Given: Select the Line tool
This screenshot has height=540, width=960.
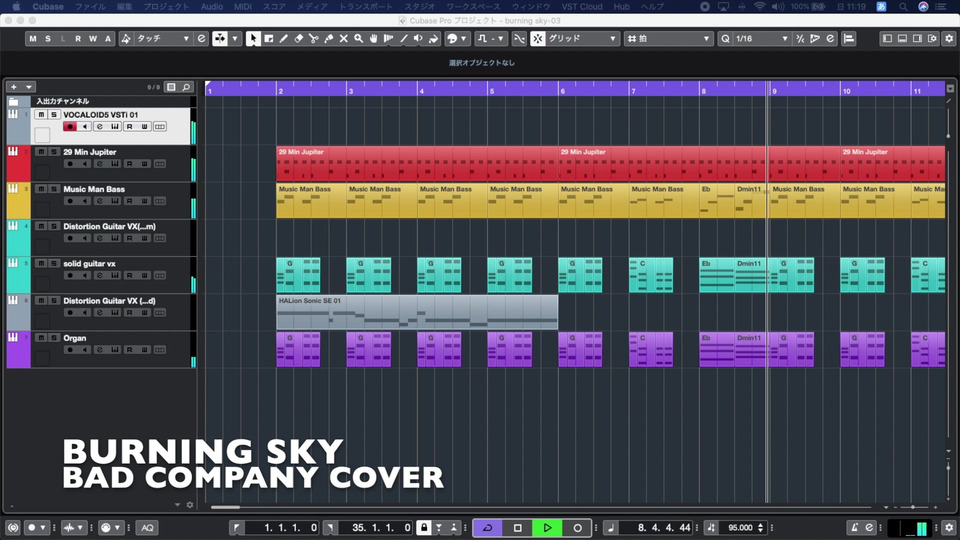Looking at the screenshot, I should point(403,39).
